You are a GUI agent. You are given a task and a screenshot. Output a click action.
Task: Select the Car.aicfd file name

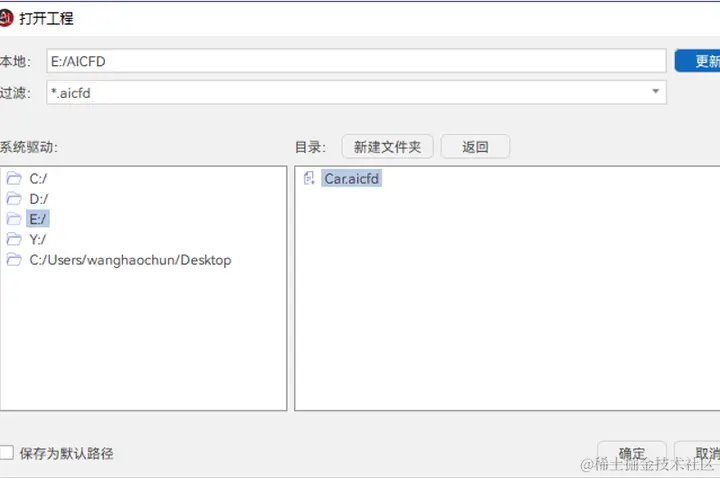(352, 178)
